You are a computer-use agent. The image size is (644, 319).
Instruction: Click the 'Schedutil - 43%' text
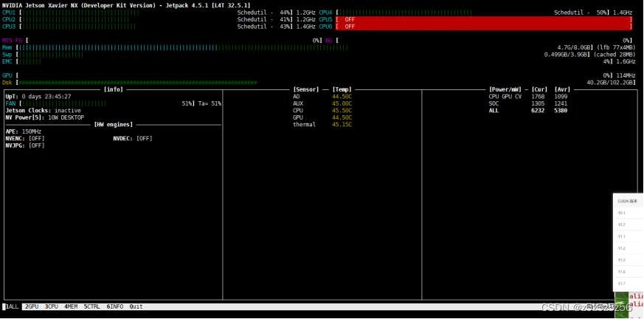pyautogui.click(x=265, y=27)
